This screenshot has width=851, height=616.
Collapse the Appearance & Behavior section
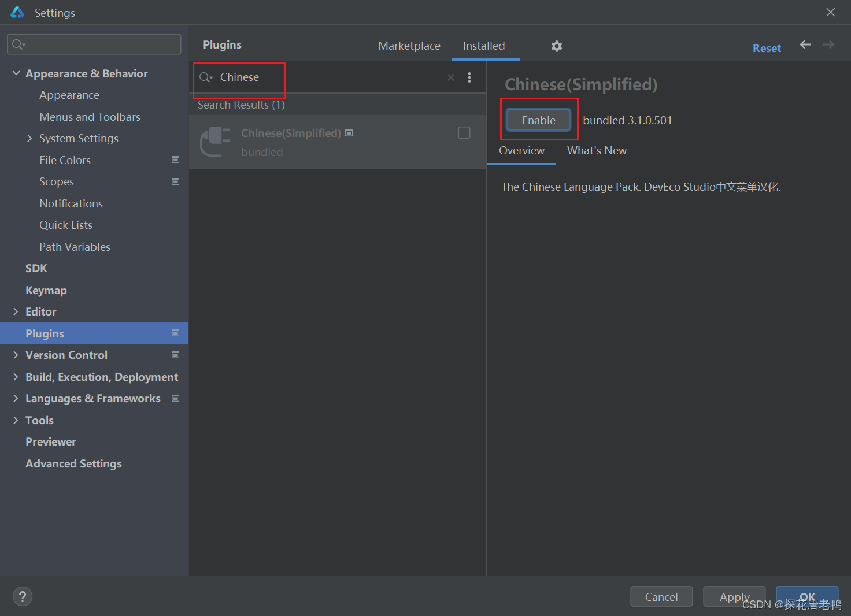[x=16, y=73]
